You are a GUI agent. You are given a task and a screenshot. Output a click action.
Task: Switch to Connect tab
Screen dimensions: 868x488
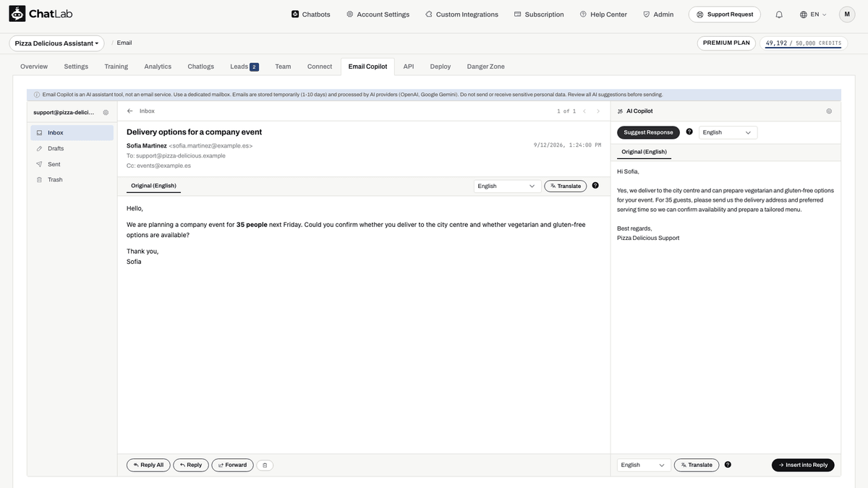point(320,67)
